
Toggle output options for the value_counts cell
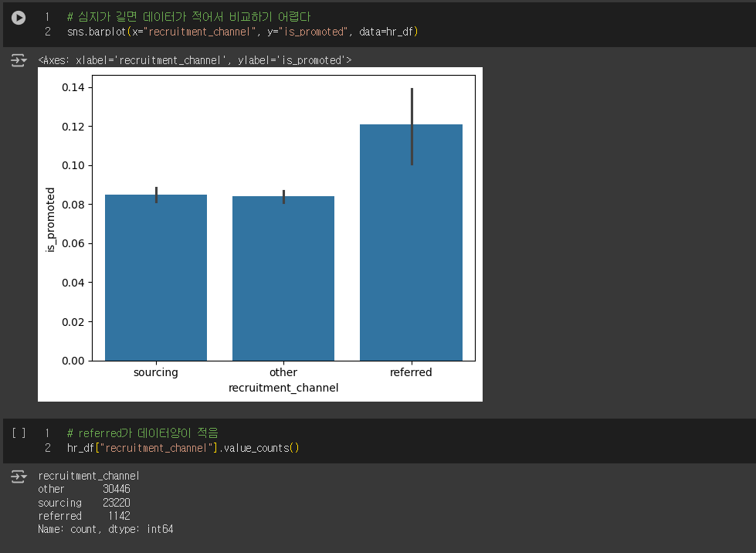19,477
